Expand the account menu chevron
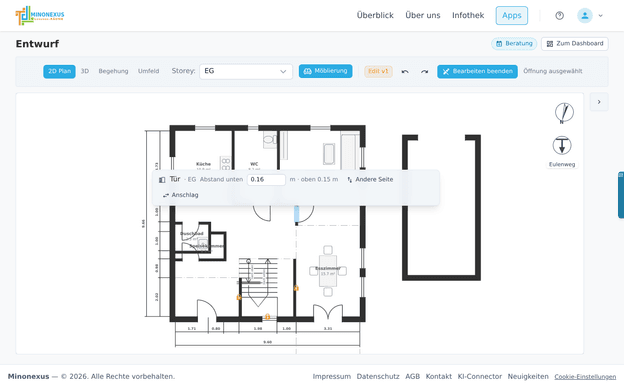The height and width of the screenshot is (390, 624). (601, 16)
